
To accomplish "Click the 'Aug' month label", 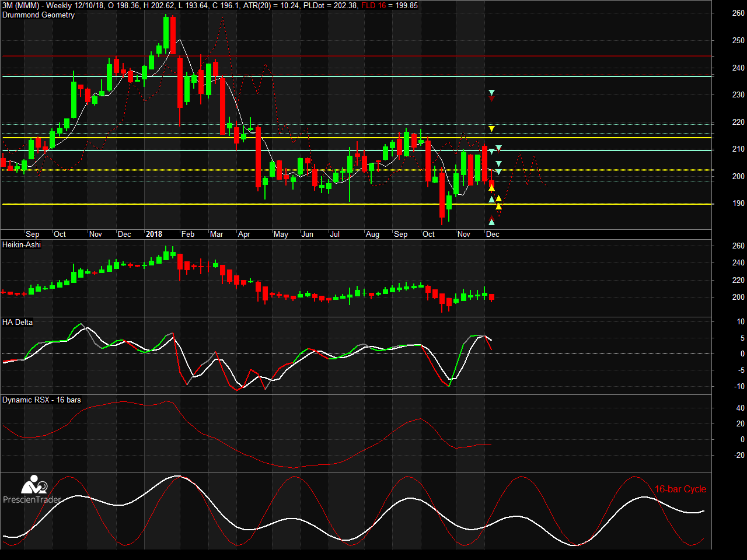I will coord(372,234).
